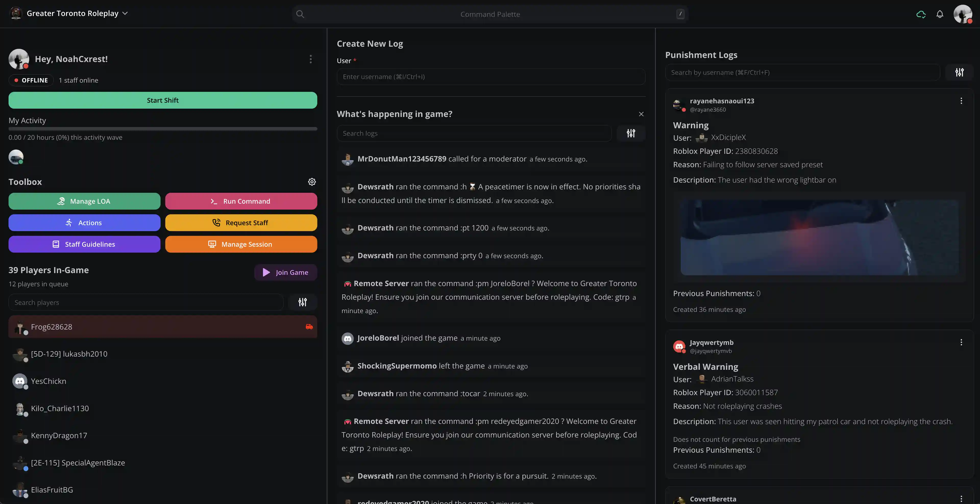Open the punishment logs filter options
Image resolution: width=980 pixels, height=504 pixels.
959,72
